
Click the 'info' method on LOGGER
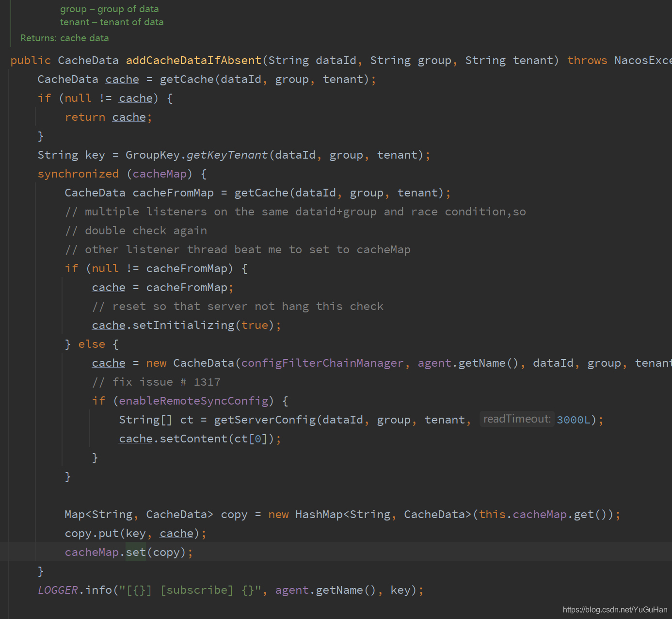pyautogui.click(x=98, y=590)
